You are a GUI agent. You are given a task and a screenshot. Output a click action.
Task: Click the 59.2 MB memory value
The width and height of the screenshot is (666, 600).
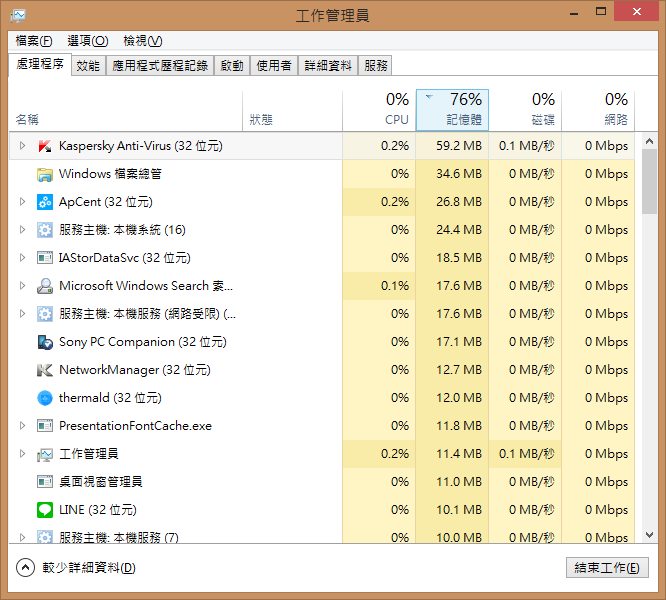click(459, 146)
